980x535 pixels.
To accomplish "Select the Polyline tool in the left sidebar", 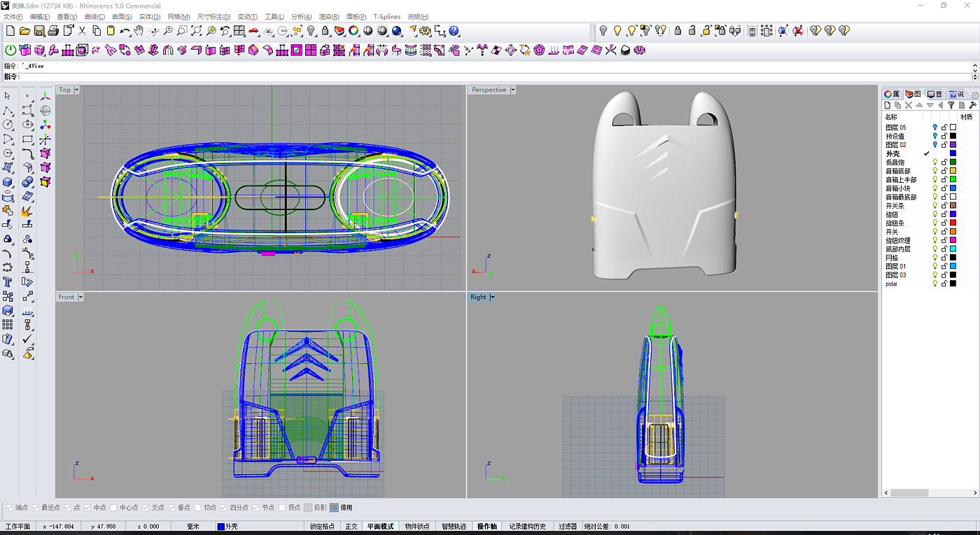I will [x=8, y=111].
